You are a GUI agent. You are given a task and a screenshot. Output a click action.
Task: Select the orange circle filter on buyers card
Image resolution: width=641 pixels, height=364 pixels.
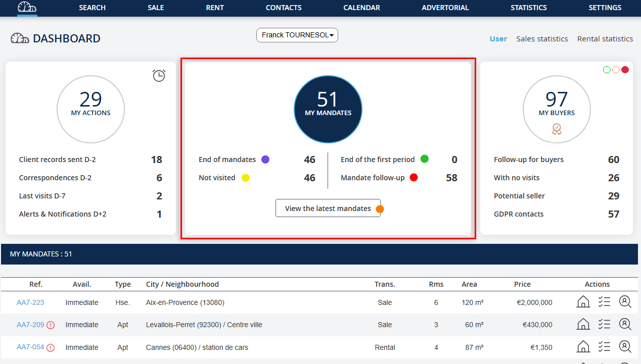click(x=616, y=70)
